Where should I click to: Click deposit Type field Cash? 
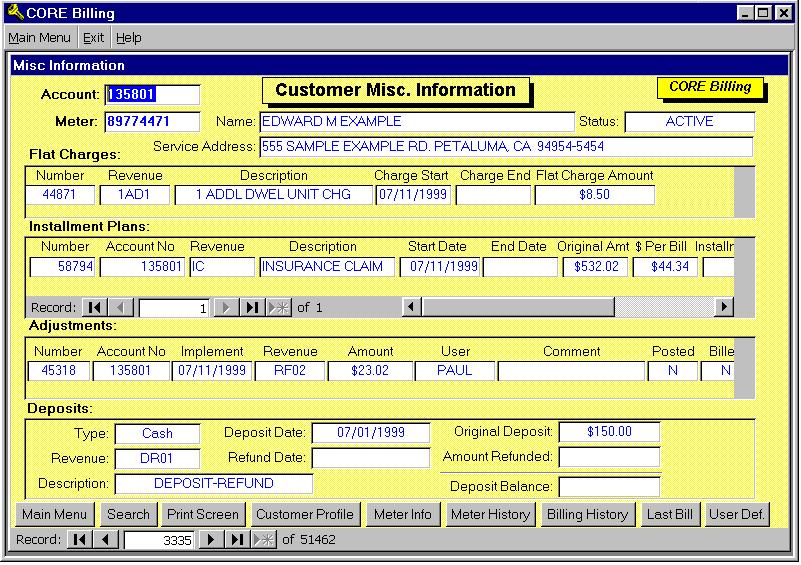click(x=157, y=434)
